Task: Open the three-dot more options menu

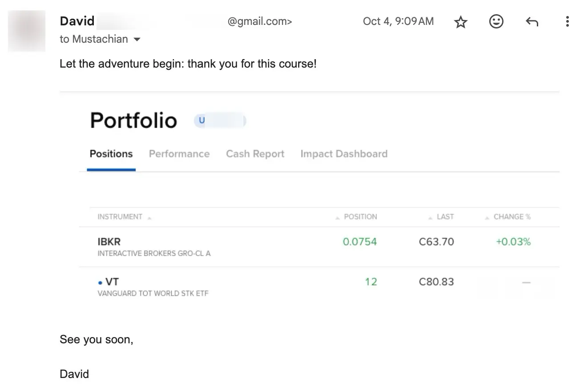Action: pyautogui.click(x=567, y=21)
